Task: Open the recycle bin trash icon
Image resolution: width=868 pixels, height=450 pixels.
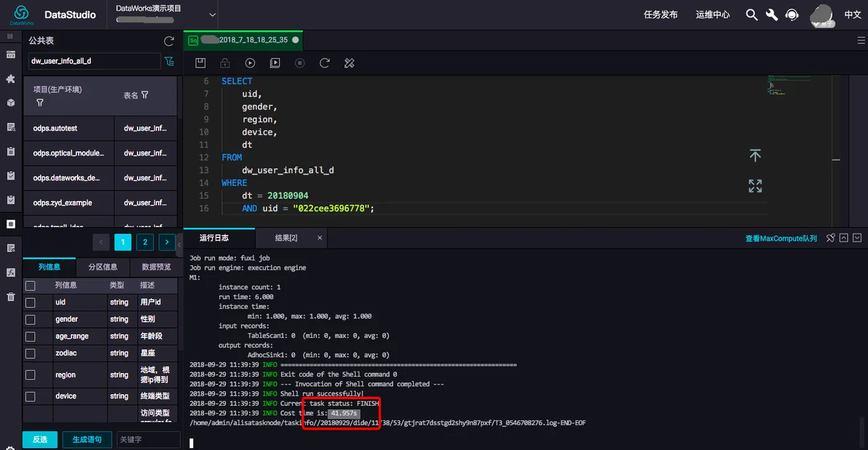Action: pos(11,297)
